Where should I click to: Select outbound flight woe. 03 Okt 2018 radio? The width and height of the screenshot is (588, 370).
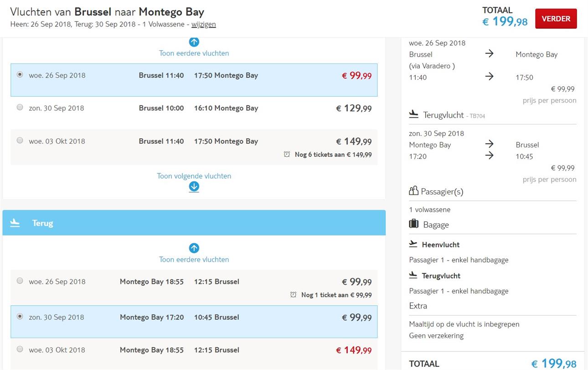pos(20,141)
